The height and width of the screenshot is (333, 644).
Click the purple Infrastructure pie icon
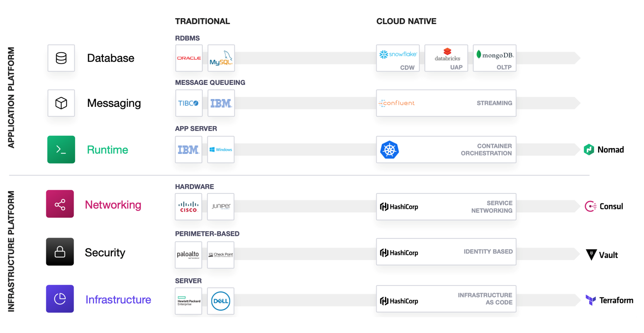tap(60, 299)
